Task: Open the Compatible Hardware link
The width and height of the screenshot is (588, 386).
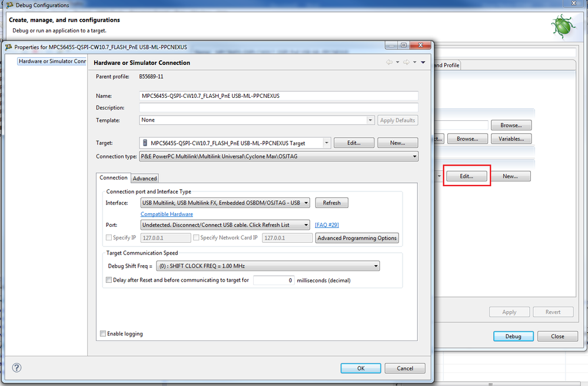Action: (167, 214)
